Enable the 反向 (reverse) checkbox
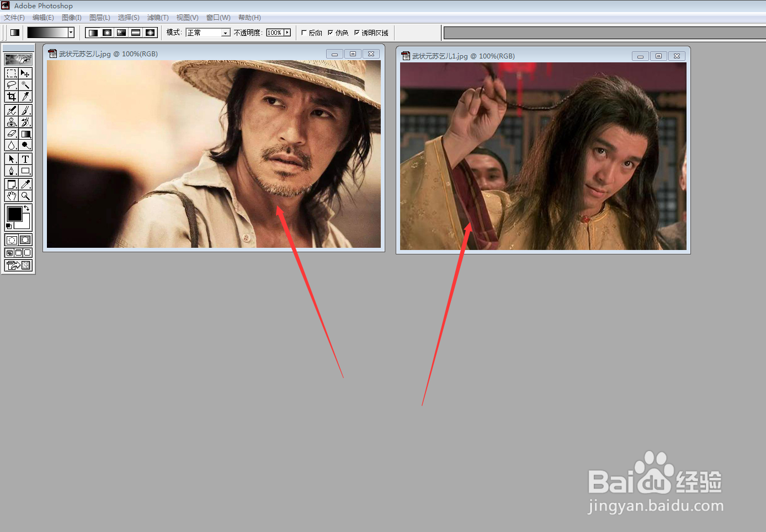The image size is (766, 532). (304, 33)
